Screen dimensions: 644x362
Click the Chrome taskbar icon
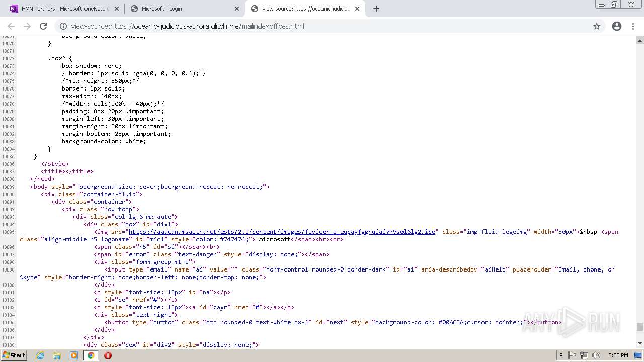[91, 355]
